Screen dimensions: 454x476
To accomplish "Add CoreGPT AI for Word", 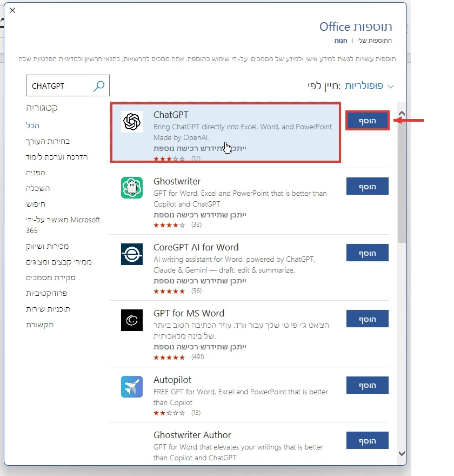I will [368, 253].
